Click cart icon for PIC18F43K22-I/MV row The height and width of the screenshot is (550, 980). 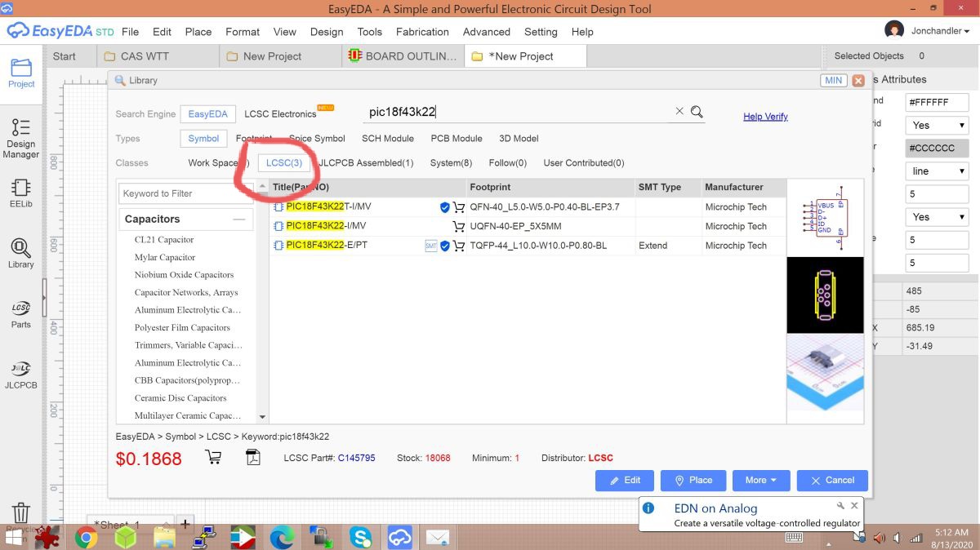click(x=459, y=226)
